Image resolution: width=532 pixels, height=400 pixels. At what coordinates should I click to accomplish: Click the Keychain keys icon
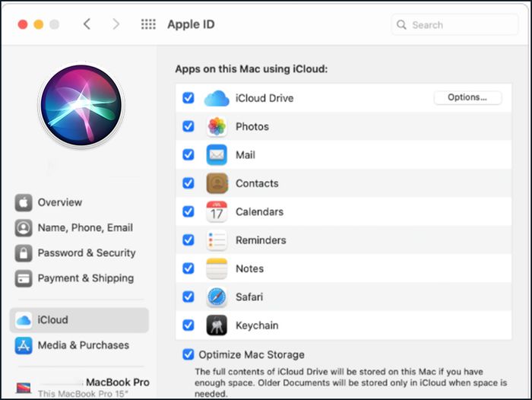[x=217, y=325]
